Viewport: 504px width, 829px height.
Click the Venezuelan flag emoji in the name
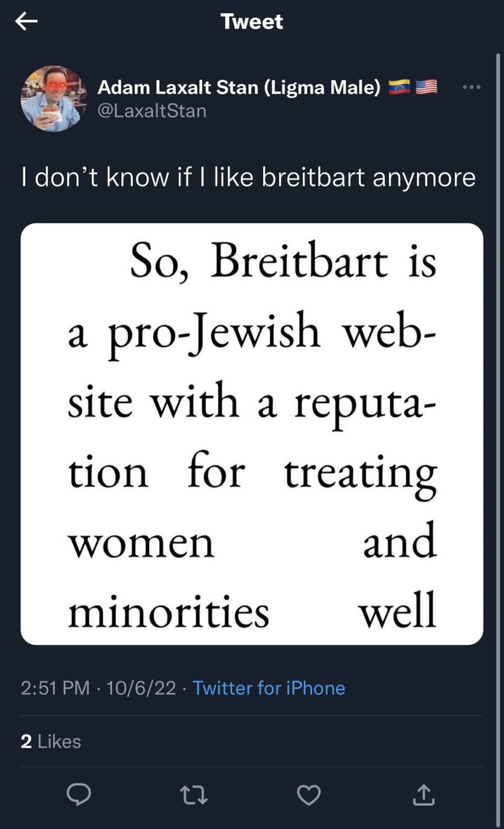(399, 88)
